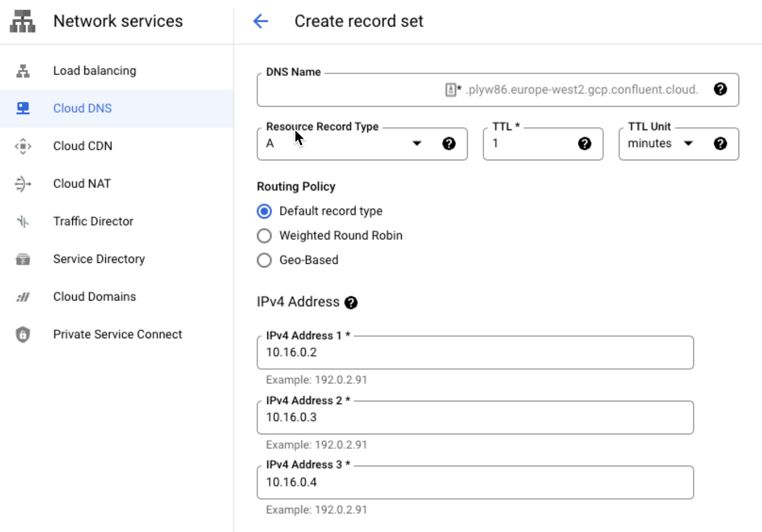Switch to the Cloud DNS section
Screen dimensions: 762x532
tap(82, 108)
